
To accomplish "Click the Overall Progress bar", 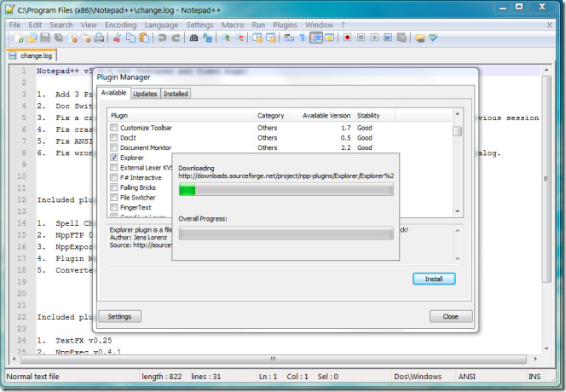I will pos(286,233).
